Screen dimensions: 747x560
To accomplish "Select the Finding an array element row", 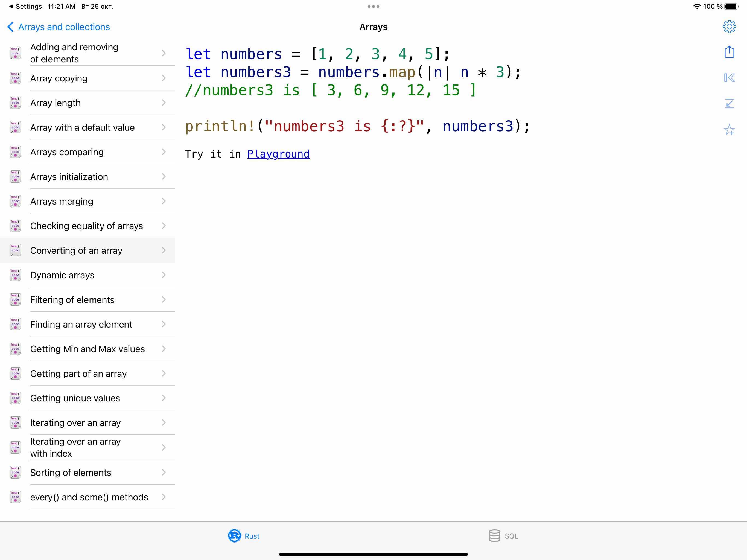I will pyautogui.click(x=87, y=324).
